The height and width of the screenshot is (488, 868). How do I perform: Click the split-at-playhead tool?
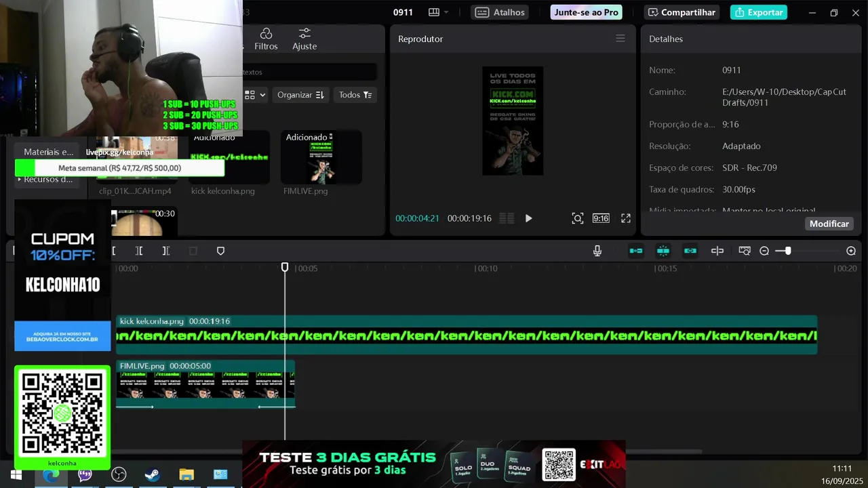click(x=113, y=251)
